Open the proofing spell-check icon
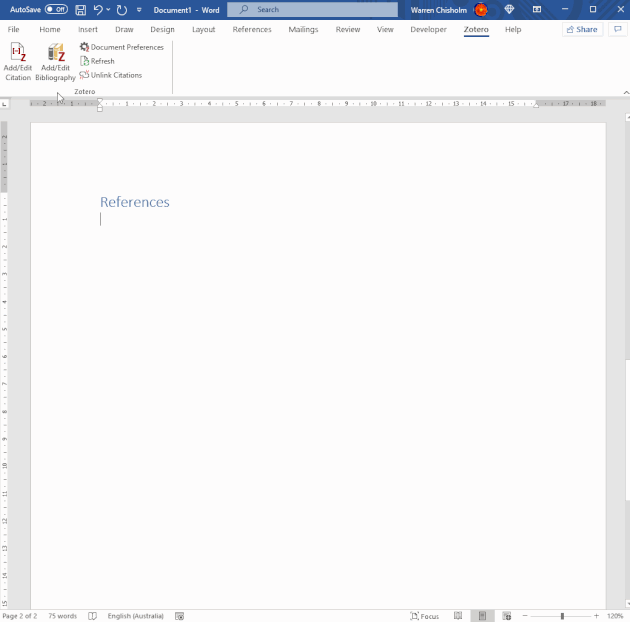630x622 pixels. coord(92,616)
